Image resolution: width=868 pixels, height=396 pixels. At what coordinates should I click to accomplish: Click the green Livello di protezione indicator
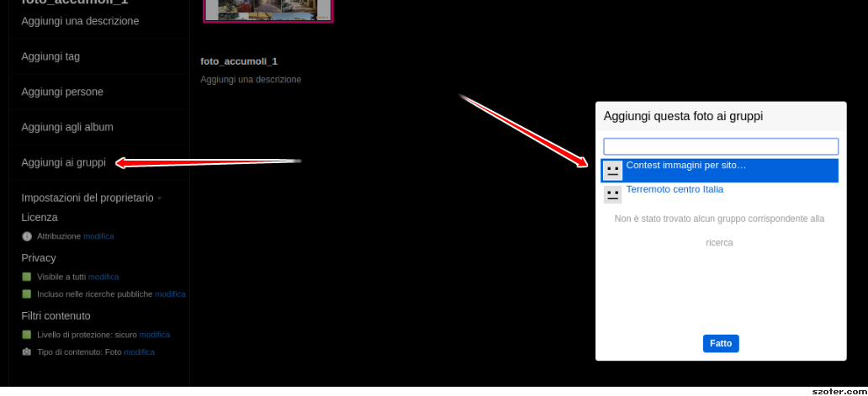(x=27, y=335)
